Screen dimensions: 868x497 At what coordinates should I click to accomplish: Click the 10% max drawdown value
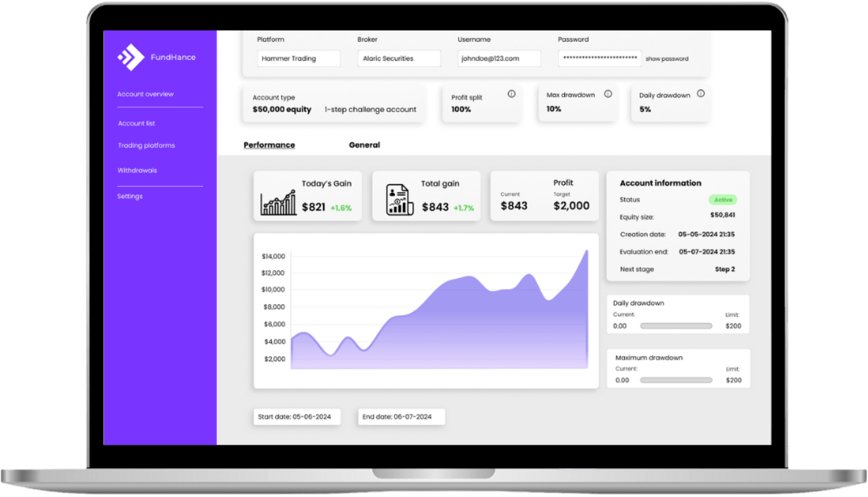[x=554, y=109]
